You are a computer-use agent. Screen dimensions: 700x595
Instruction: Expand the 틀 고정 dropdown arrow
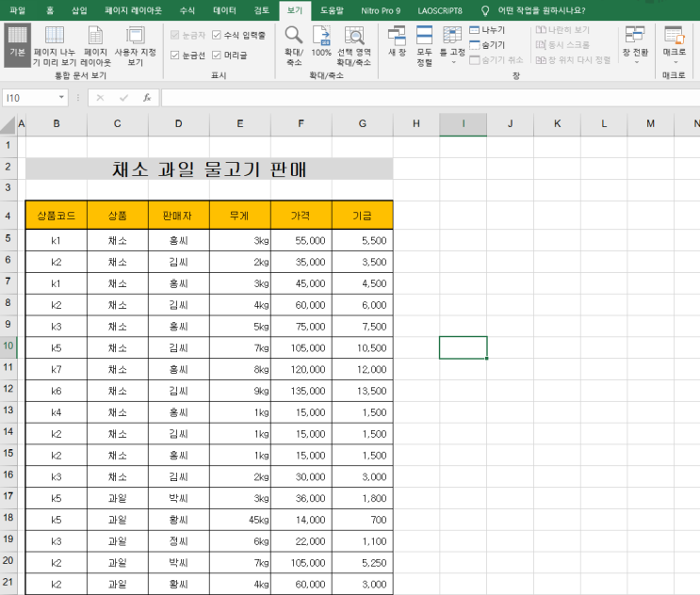pyautogui.click(x=453, y=62)
